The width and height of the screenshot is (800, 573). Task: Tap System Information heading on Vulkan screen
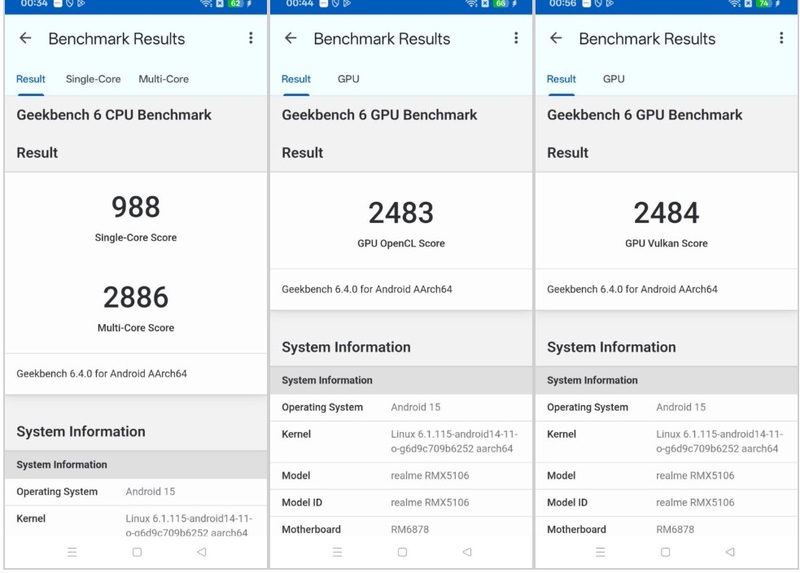[x=611, y=347]
